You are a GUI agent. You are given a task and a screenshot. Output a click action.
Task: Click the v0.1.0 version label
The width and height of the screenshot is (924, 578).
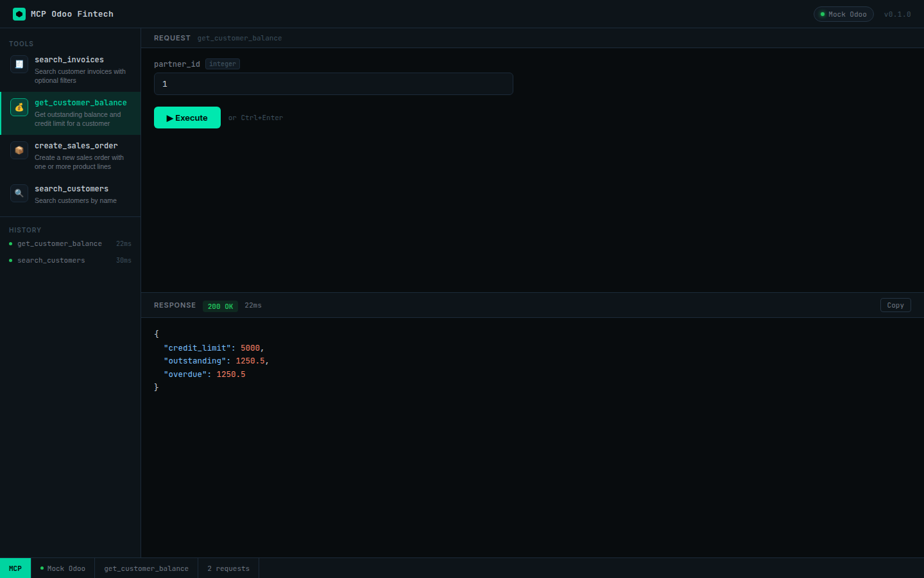click(897, 14)
